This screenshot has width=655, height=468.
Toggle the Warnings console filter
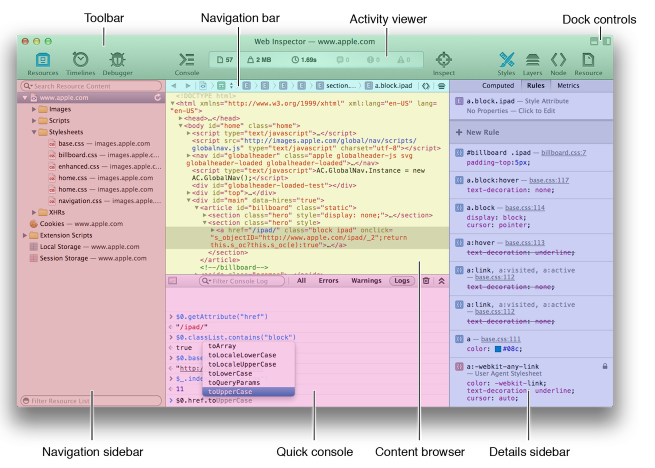[366, 281]
